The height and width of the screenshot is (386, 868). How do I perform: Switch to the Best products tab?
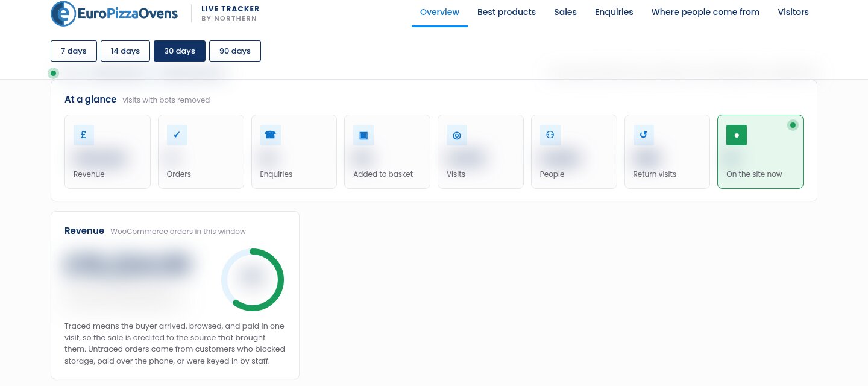506,12
